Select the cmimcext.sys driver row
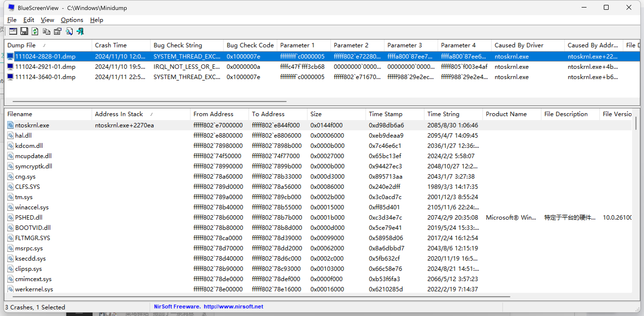The height and width of the screenshot is (316, 644). coord(318,279)
